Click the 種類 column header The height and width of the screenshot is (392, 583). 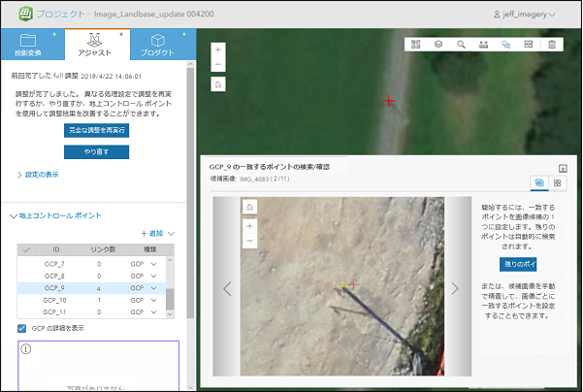click(150, 250)
